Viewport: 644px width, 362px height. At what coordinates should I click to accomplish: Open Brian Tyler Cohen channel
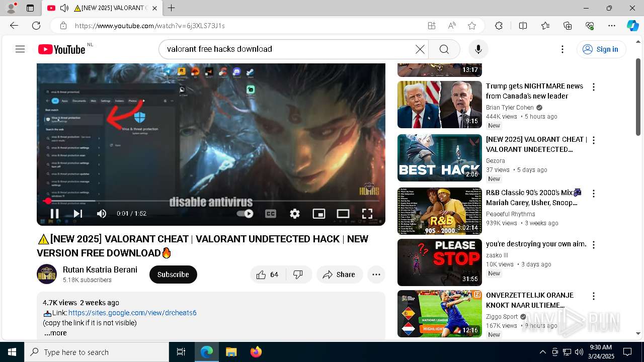coord(510,108)
